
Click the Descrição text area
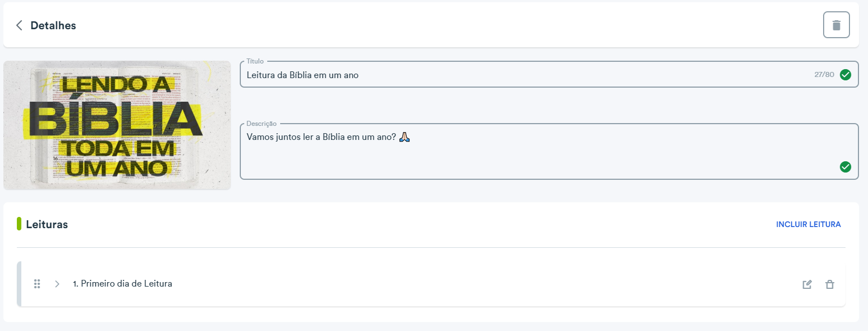tap(549, 151)
